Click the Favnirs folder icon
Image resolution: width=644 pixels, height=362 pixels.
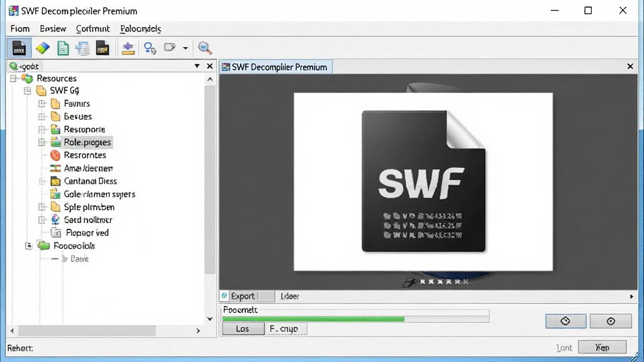tap(55, 104)
